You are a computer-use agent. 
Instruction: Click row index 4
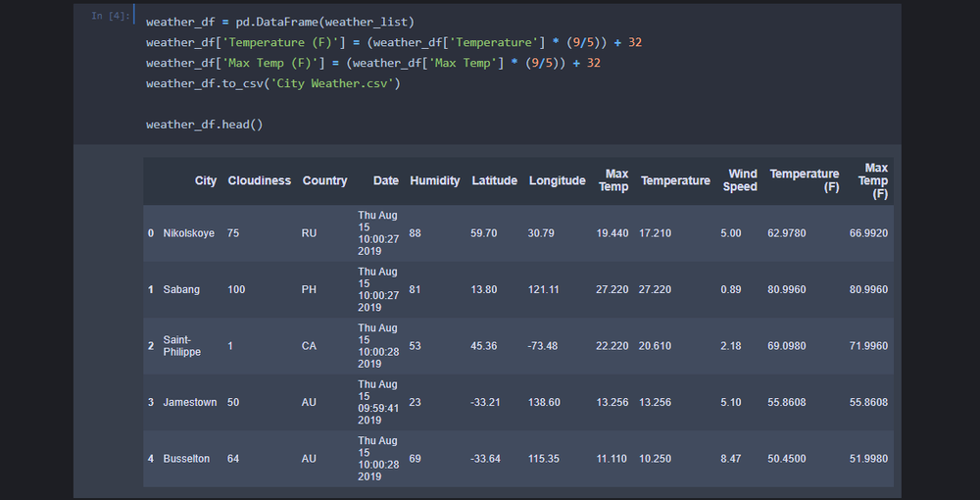click(x=151, y=458)
